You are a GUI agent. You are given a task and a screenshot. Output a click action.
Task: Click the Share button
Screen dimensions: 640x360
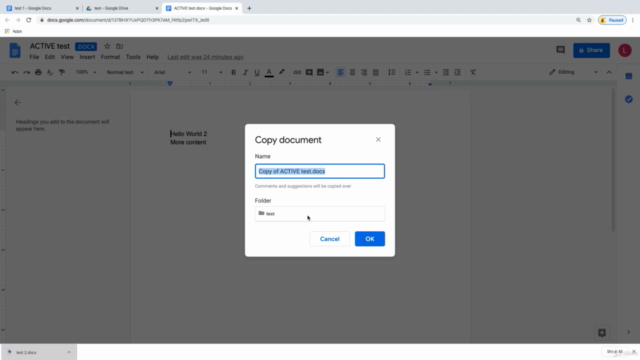pos(591,50)
